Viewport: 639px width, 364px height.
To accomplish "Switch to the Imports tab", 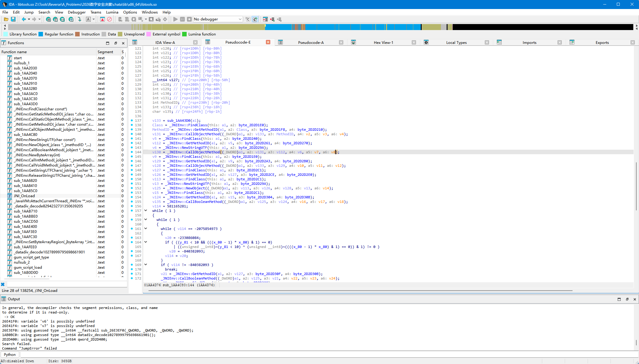I will [x=529, y=42].
